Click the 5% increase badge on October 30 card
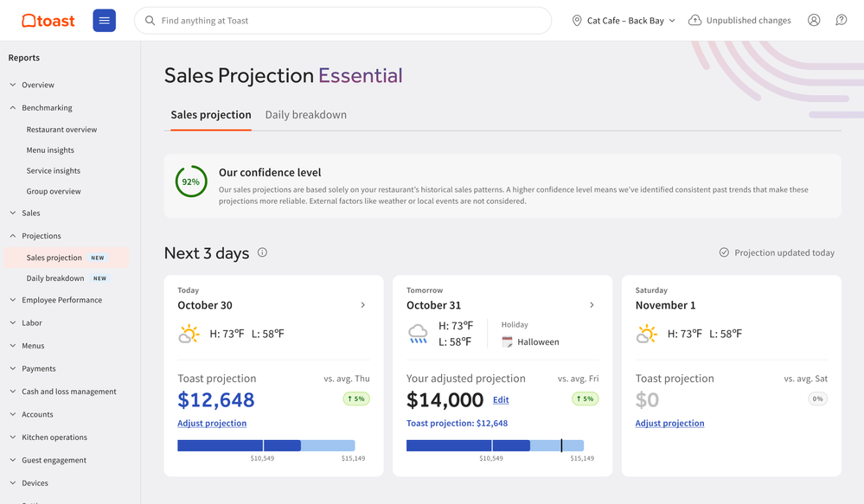This screenshot has width=864, height=504. 356,399
